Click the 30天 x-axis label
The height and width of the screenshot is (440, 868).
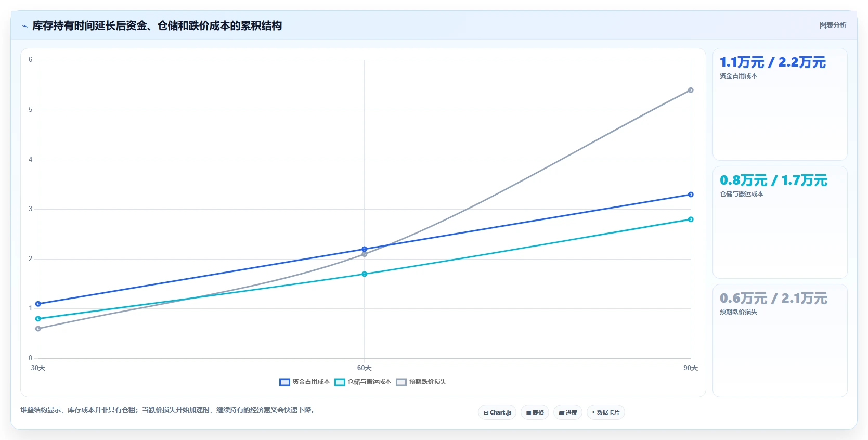point(38,368)
